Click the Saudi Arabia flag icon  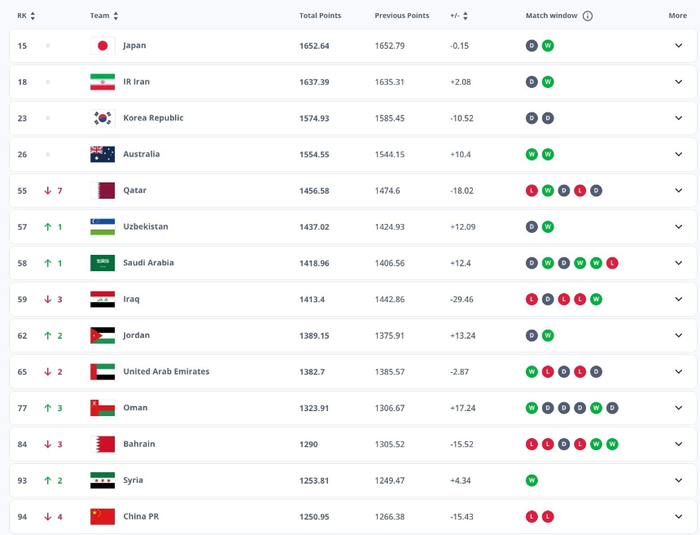pos(102,263)
